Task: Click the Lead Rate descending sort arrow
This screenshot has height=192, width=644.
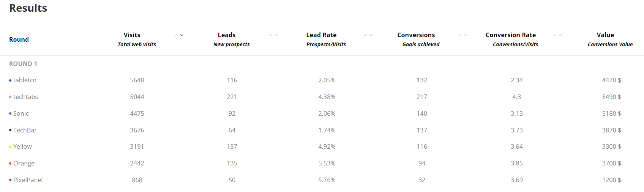Action: [x=371, y=35]
